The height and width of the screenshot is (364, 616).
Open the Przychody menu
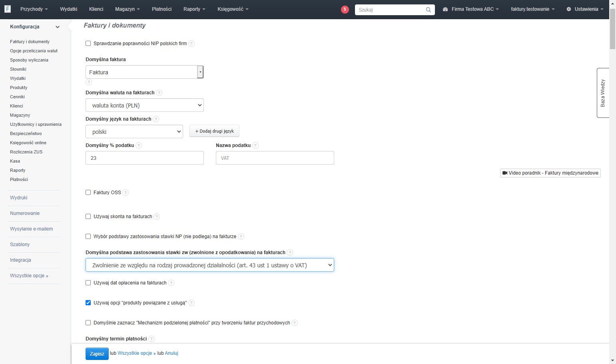[34, 9]
